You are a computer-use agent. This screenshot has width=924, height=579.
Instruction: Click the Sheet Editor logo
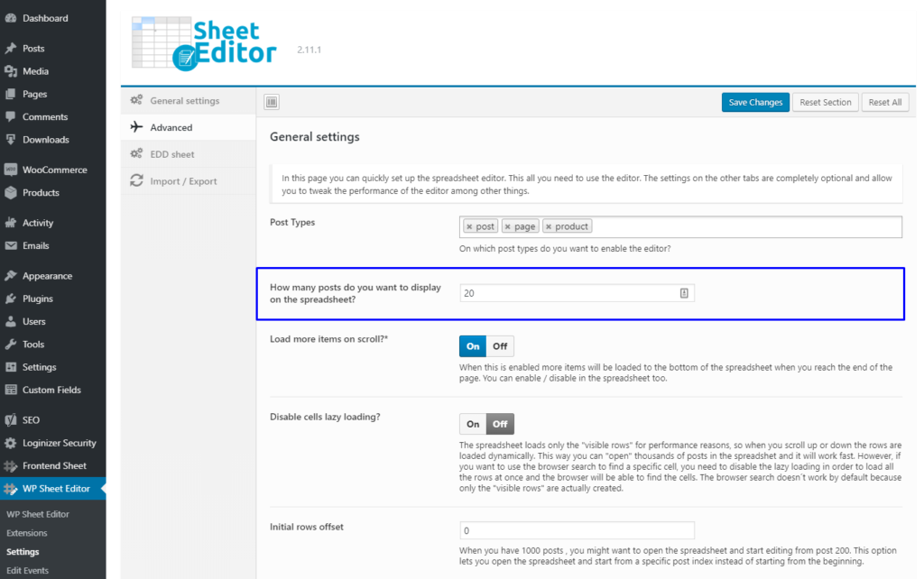pos(203,42)
